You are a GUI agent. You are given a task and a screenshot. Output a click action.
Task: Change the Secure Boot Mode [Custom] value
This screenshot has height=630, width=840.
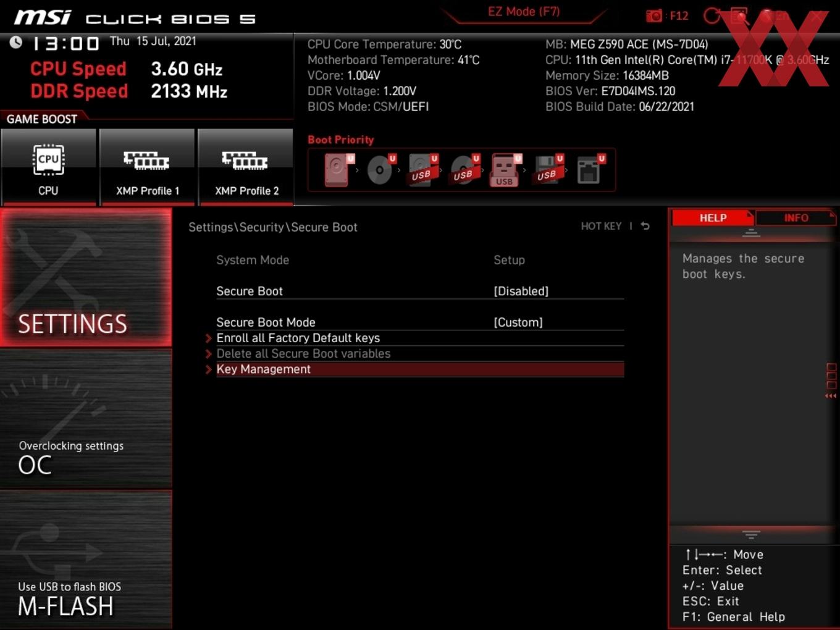518,322
